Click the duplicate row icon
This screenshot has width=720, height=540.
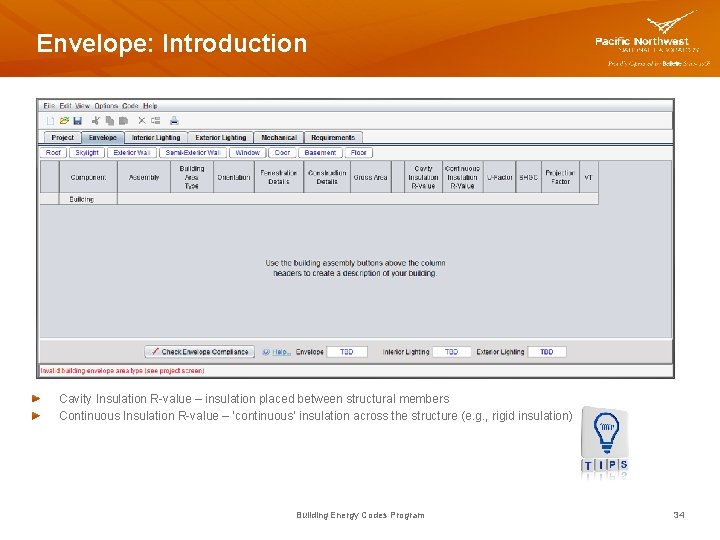156,121
